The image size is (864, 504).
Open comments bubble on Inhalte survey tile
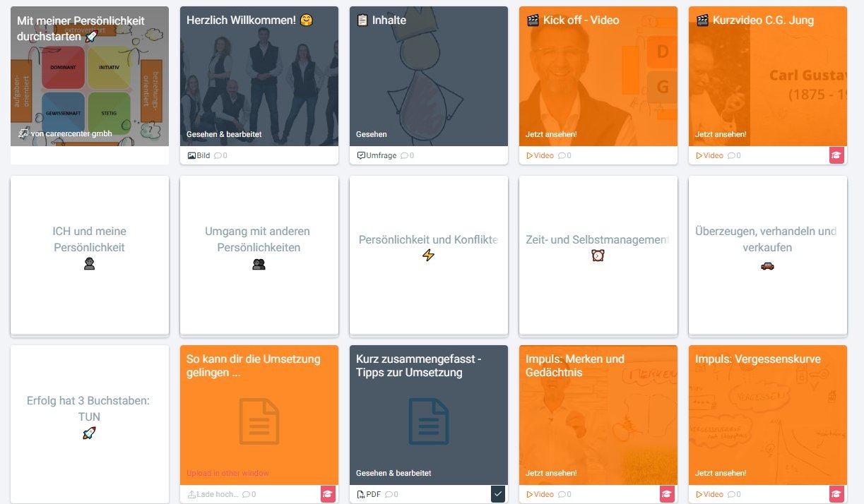(405, 155)
